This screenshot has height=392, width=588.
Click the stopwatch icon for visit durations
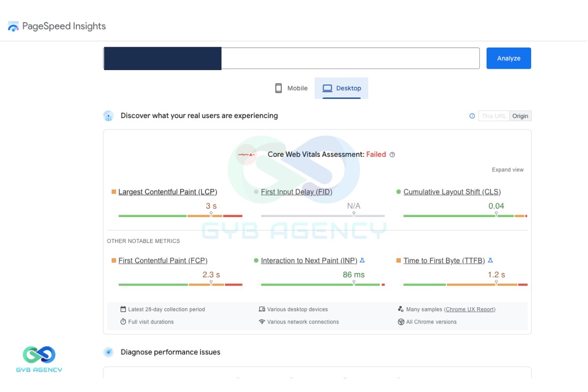coord(123,322)
